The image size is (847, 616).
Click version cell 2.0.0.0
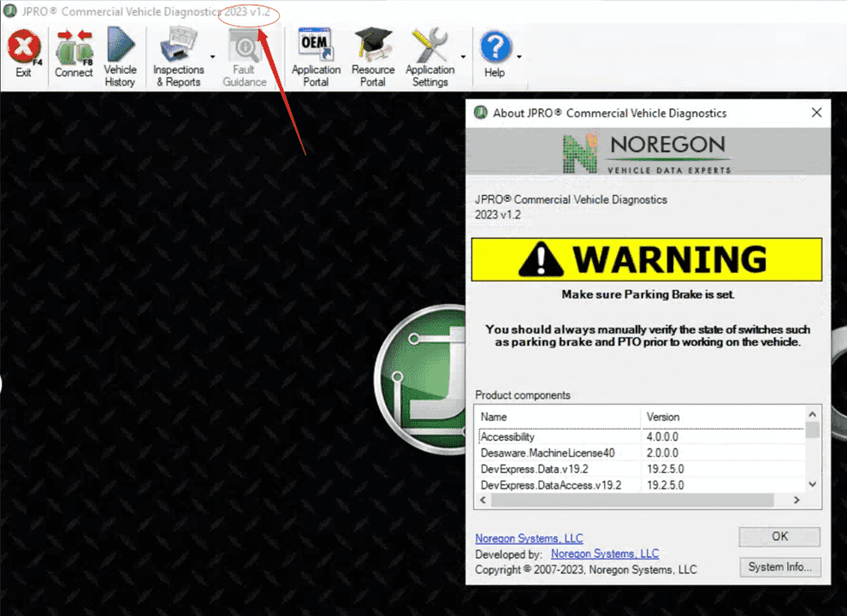coord(662,453)
